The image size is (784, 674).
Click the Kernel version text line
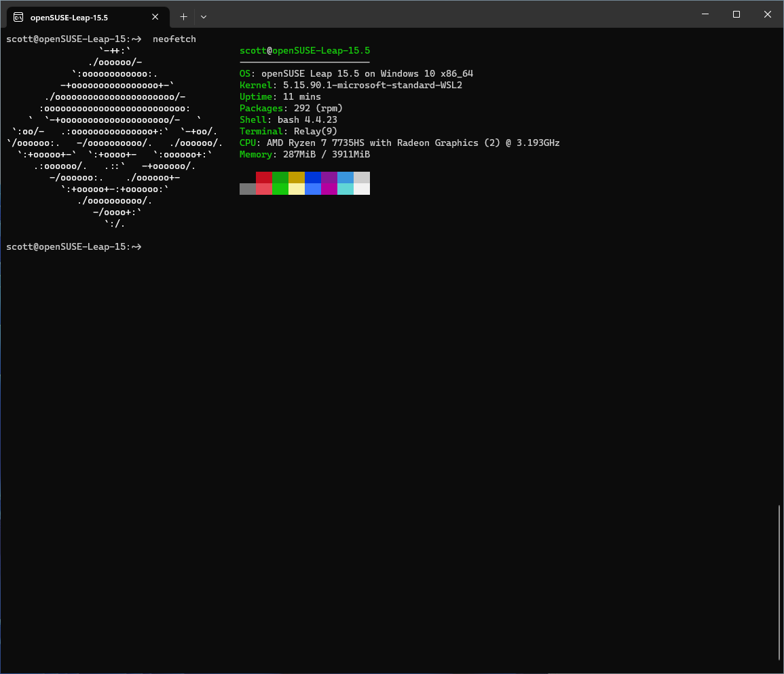tap(350, 85)
